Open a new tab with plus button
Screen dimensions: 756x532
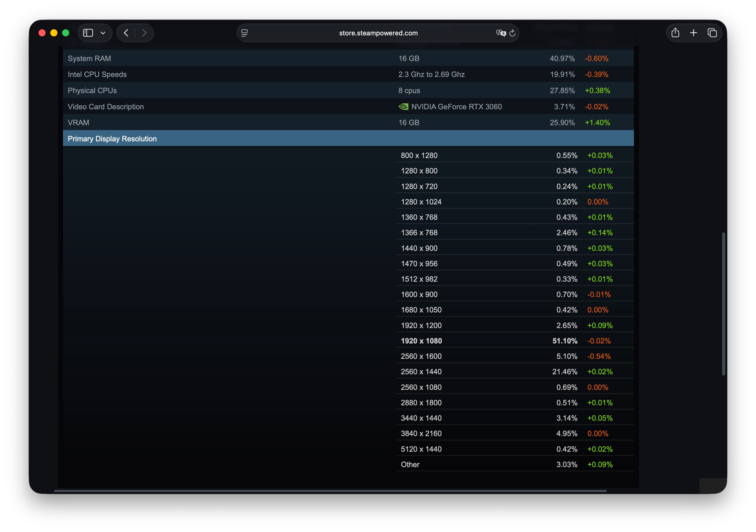coord(693,33)
